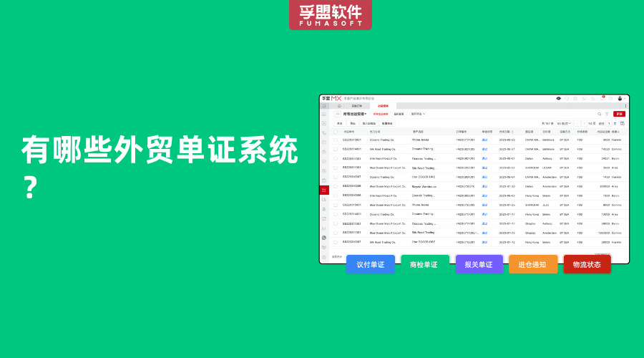Expand the third filter dropdown with chevron
Image resolution: width=644 pixels, height=358 pixels.
(418, 114)
